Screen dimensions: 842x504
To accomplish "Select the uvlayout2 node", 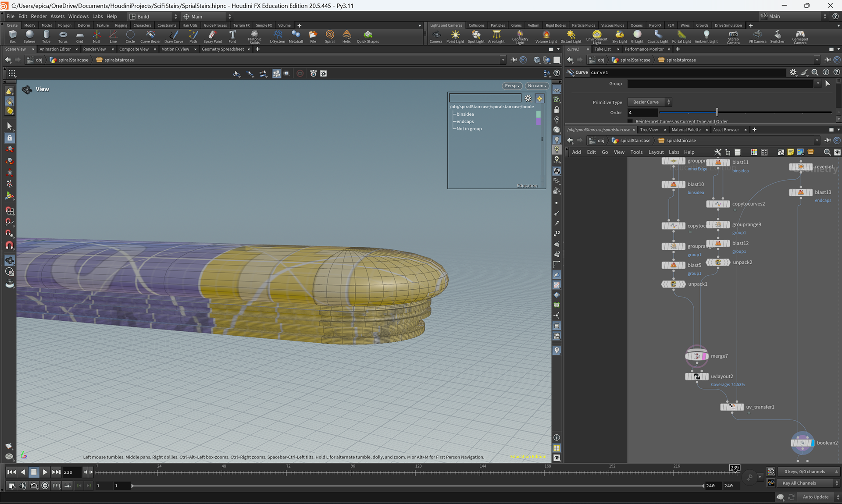I will pyautogui.click(x=697, y=376).
